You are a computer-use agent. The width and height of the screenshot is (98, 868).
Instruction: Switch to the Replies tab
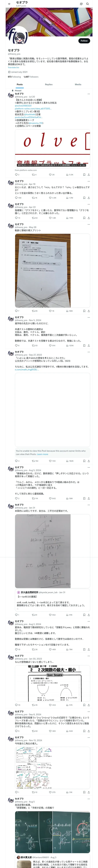coord(49,85)
